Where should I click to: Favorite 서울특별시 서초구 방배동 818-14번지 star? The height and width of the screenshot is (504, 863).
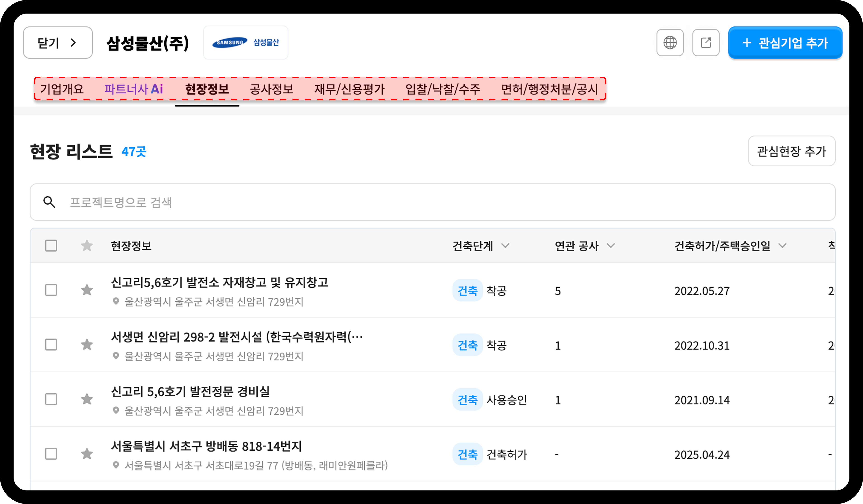pos(87,454)
